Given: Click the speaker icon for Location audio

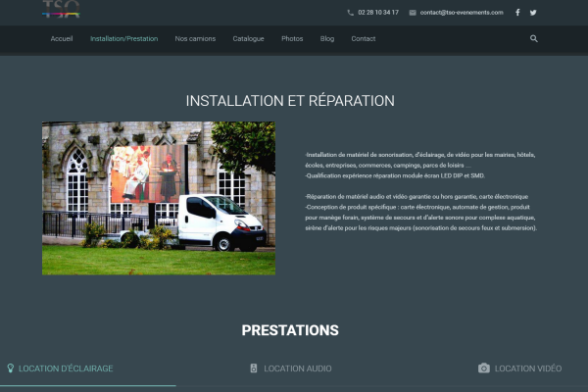Looking at the screenshot, I should pos(254,368).
